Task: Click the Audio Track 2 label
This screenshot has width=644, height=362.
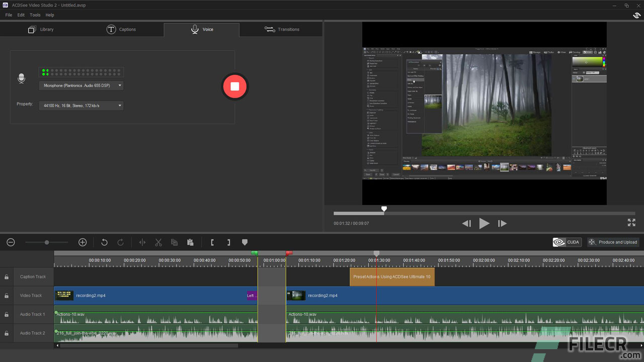Action: pyautogui.click(x=32, y=333)
